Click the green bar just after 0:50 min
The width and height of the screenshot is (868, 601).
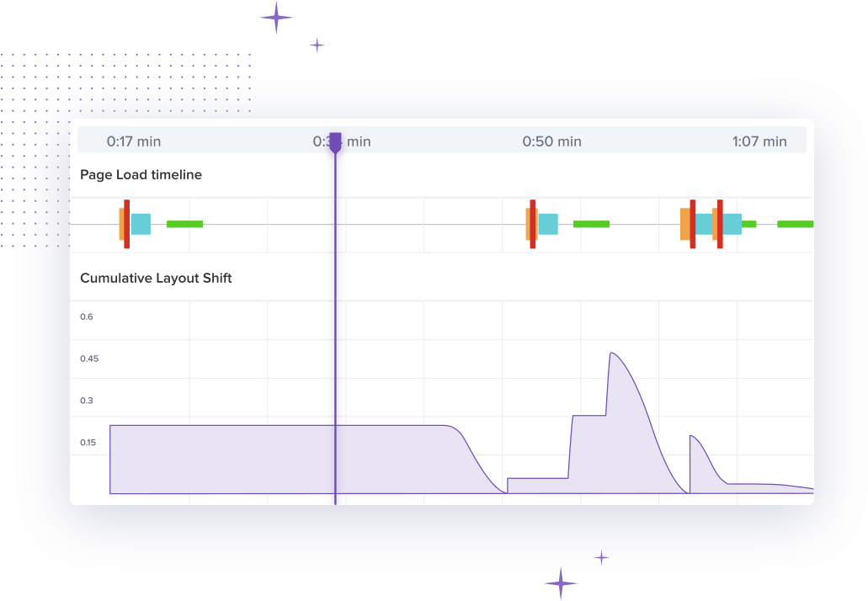pos(591,224)
